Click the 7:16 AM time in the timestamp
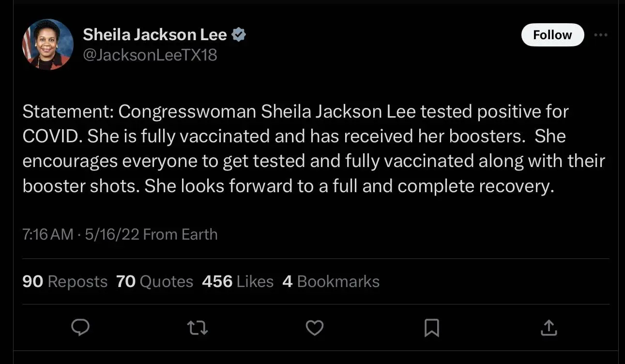 coord(48,235)
